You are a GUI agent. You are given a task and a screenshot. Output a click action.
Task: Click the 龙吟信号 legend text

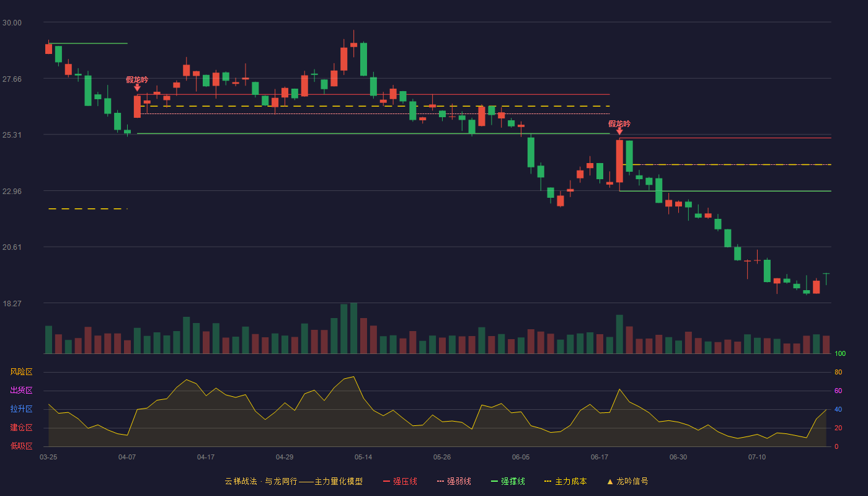pyautogui.click(x=632, y=481)
